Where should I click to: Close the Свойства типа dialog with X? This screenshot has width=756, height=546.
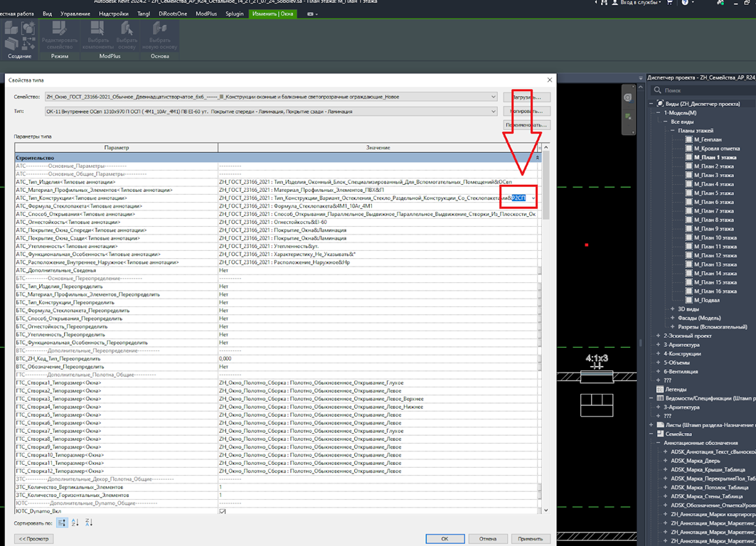coord(550,80)
